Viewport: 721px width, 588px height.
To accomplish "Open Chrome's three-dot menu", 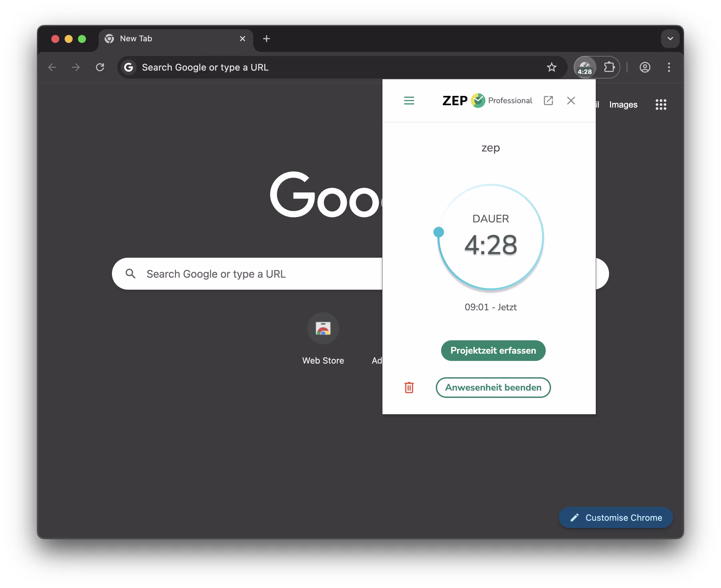I will point(669,67).
